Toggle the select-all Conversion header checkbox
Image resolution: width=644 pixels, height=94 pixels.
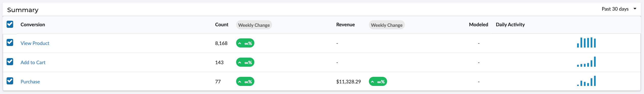10,24
